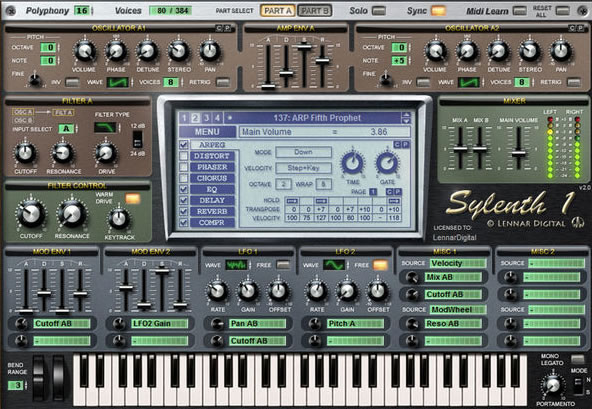Open the EQ effect tab

tap(212, 189)
